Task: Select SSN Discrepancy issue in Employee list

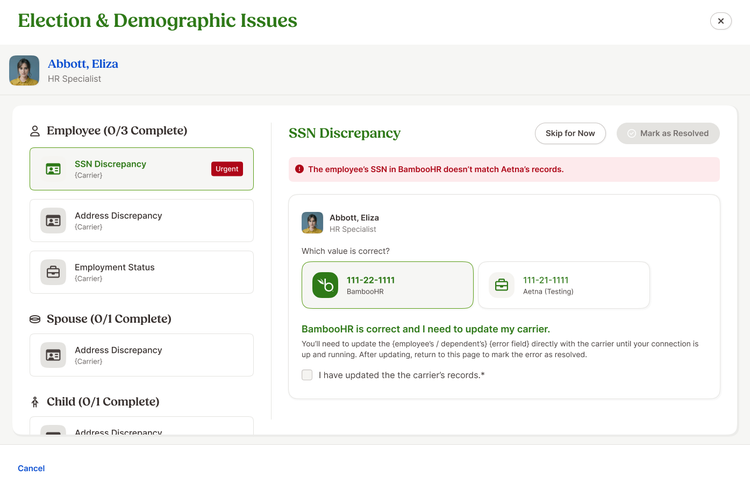Action: point(142,169)
